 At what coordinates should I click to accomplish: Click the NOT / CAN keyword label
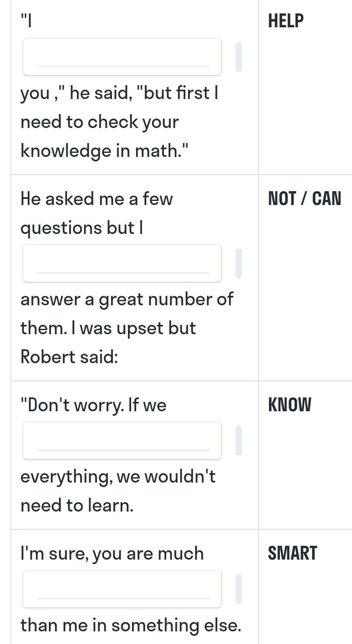(305, 198)
